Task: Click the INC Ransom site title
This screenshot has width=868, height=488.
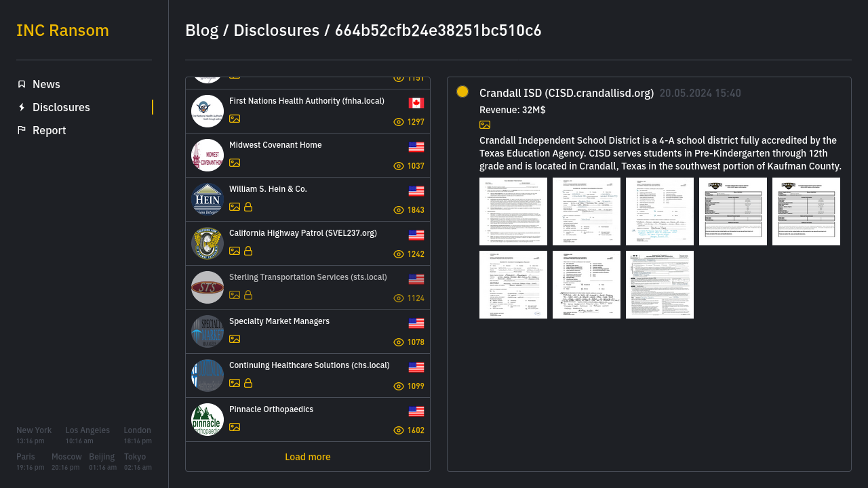Action: click(62, 30)
